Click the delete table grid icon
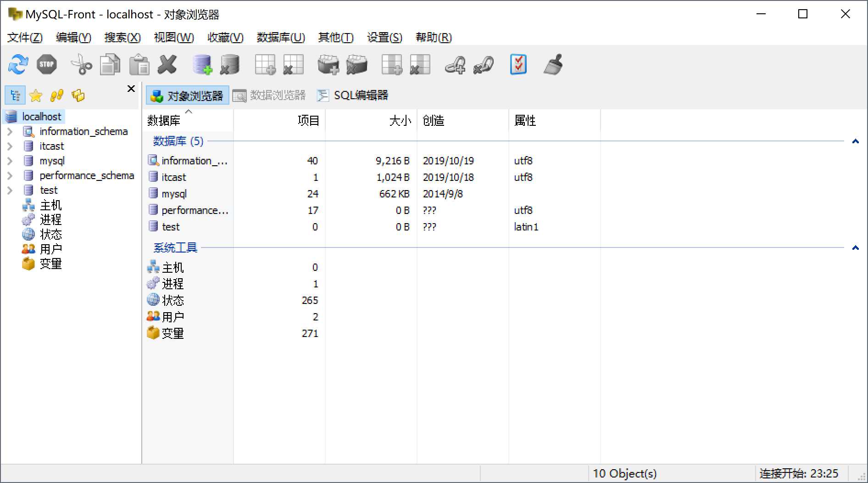 [x=294, y=64]
